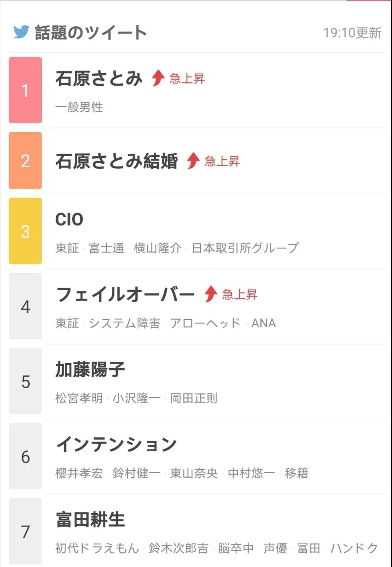Open trending topic 富田耕生
This screenshot has height=567, width=392.
click(x=90, y=519)
